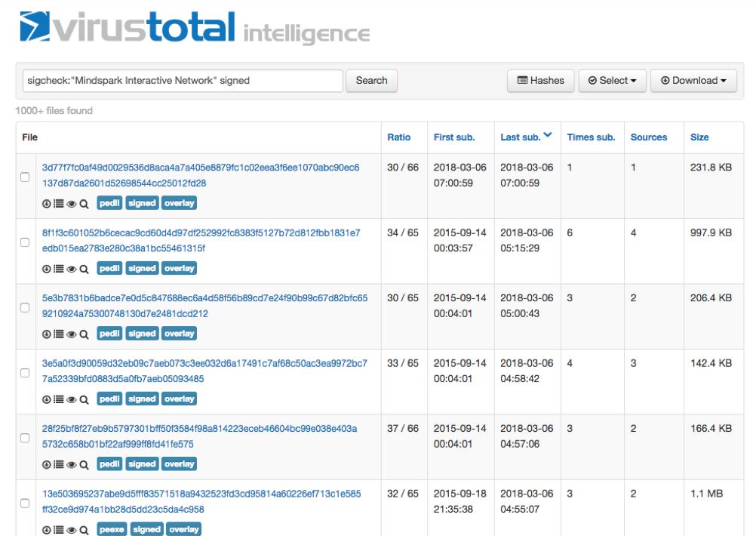Viewport: 756px width, 536px height.
Task: Tick the checkbox for file 8f1f3c601052
Action: [x=25, y=242]
